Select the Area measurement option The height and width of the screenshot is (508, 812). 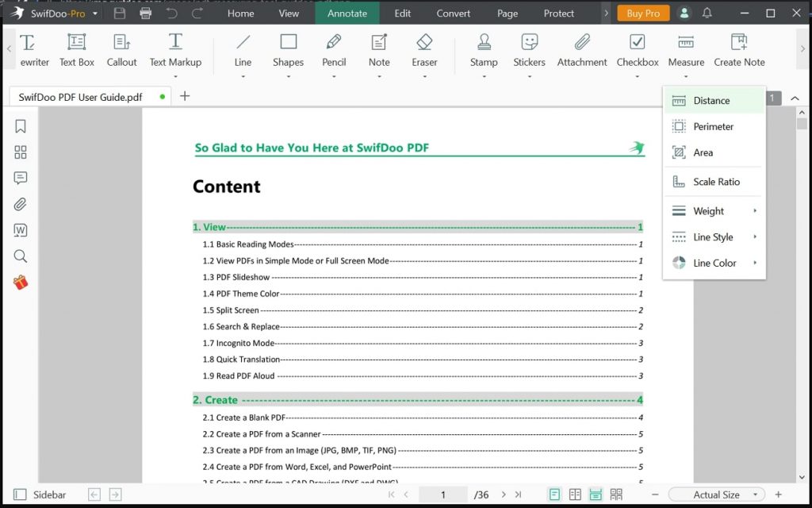[x=712, y=152]
